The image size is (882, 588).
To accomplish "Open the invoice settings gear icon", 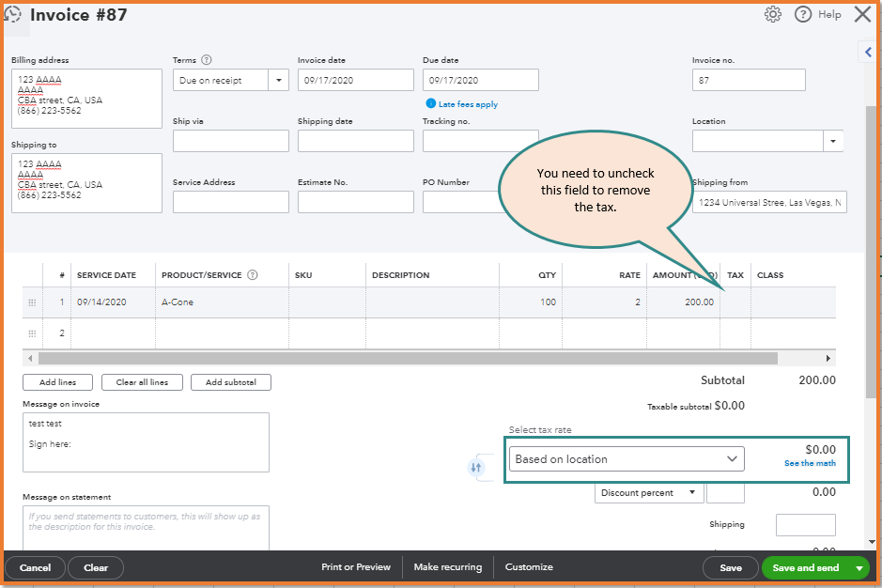I will 773,14.
